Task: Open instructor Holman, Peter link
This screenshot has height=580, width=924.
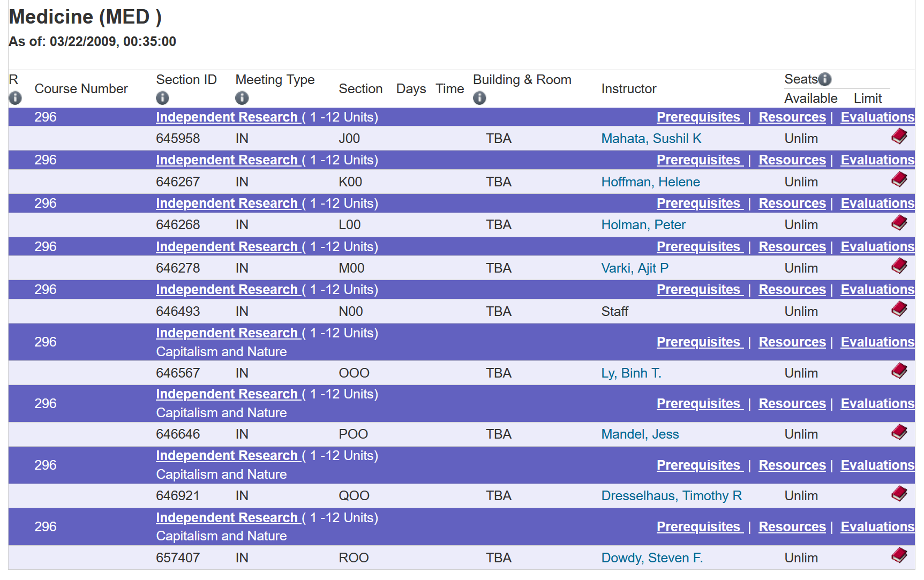Action: tap(643, 224)
